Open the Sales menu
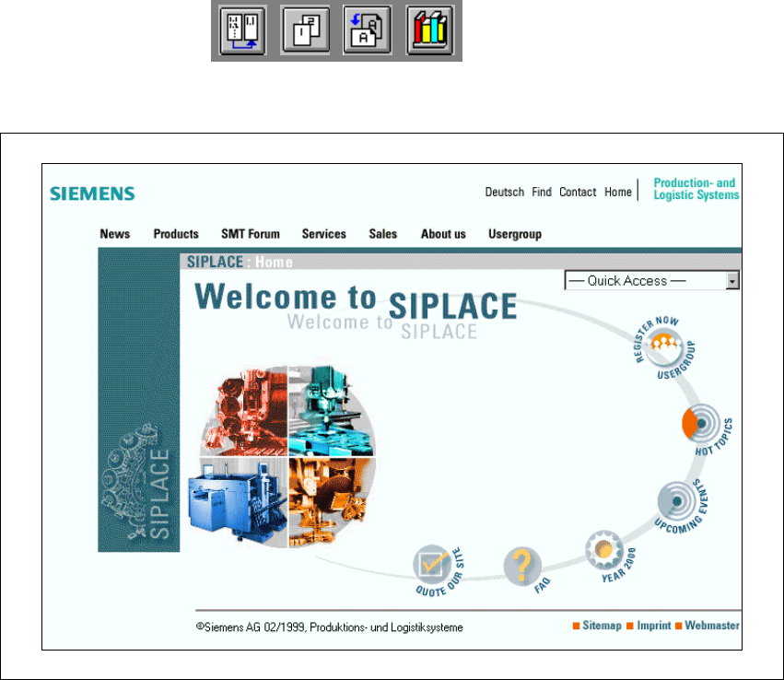This screenshot has height=680, width=784. click(383, 234)
